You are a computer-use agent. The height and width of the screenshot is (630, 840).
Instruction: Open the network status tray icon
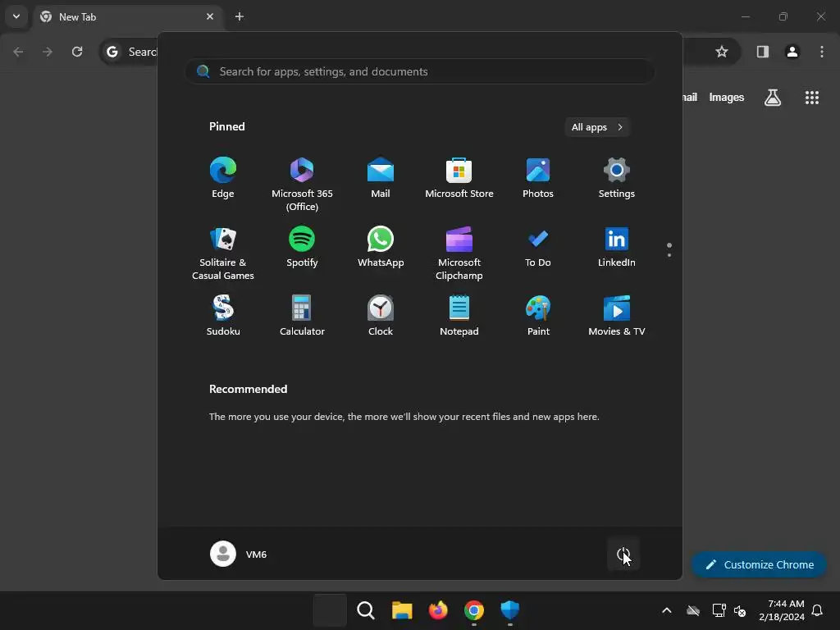(719, 610)
